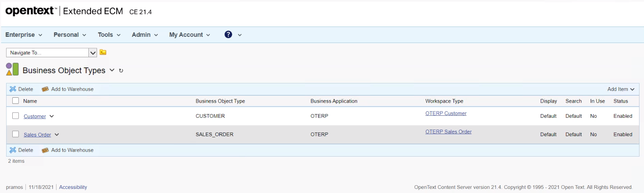
Task: Click the bottom Delete icon below the list
Action: (x=13, y=150)
